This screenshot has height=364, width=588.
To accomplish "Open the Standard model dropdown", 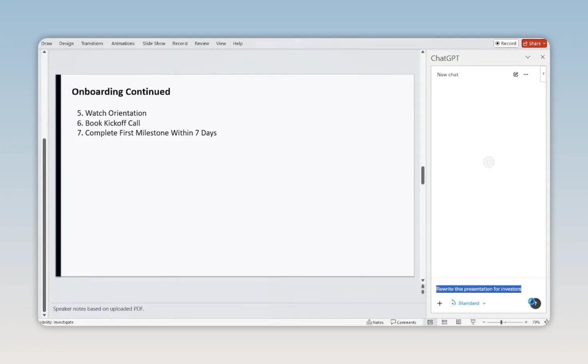I will point(468,303).
